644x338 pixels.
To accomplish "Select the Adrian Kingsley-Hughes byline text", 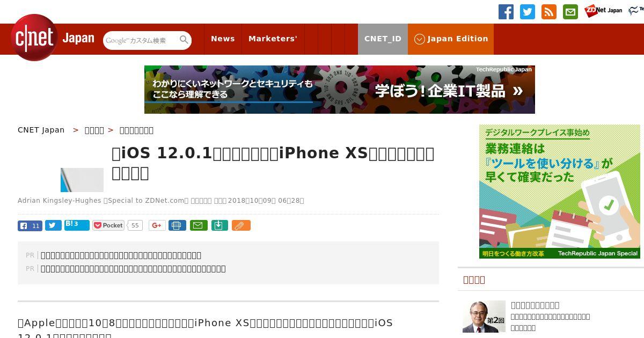I will (x=60, y=201).
